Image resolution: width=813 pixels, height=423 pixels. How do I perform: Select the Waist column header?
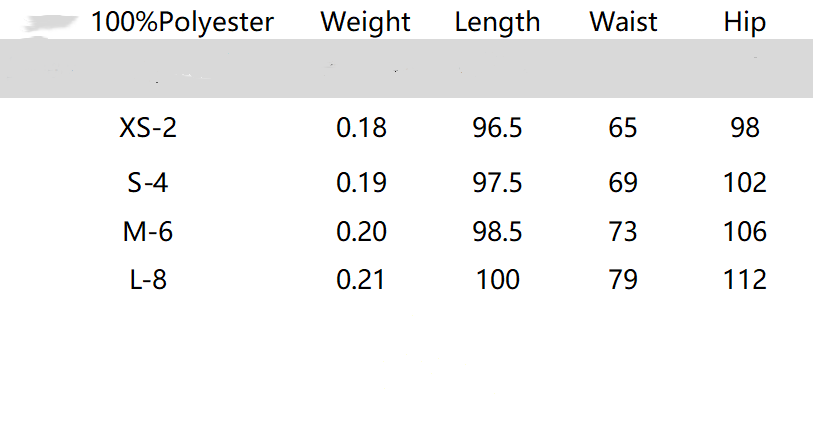623,22
